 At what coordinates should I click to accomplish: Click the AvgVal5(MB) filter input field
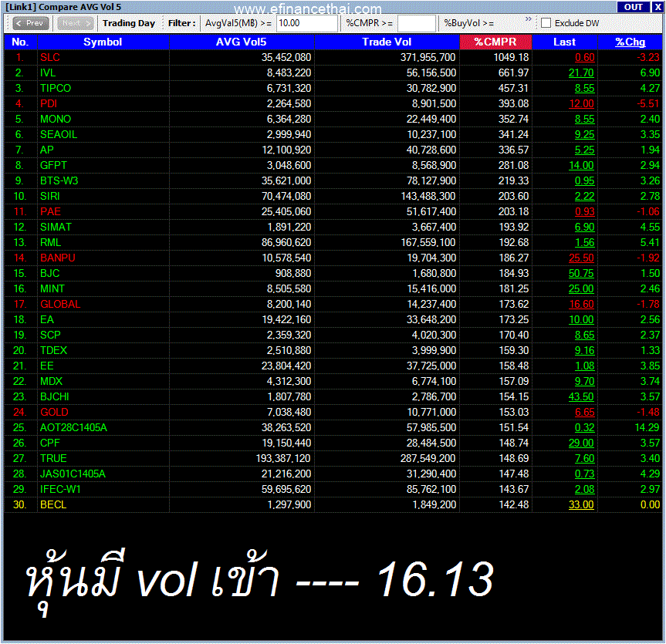[306, 23]
